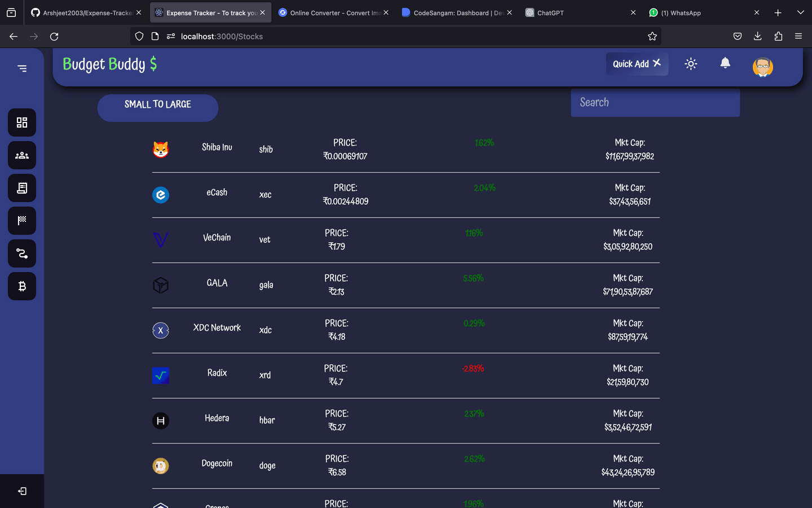Click the shib ticker symbol
Viewport: 812px width, 508px height.
[266, 150]
